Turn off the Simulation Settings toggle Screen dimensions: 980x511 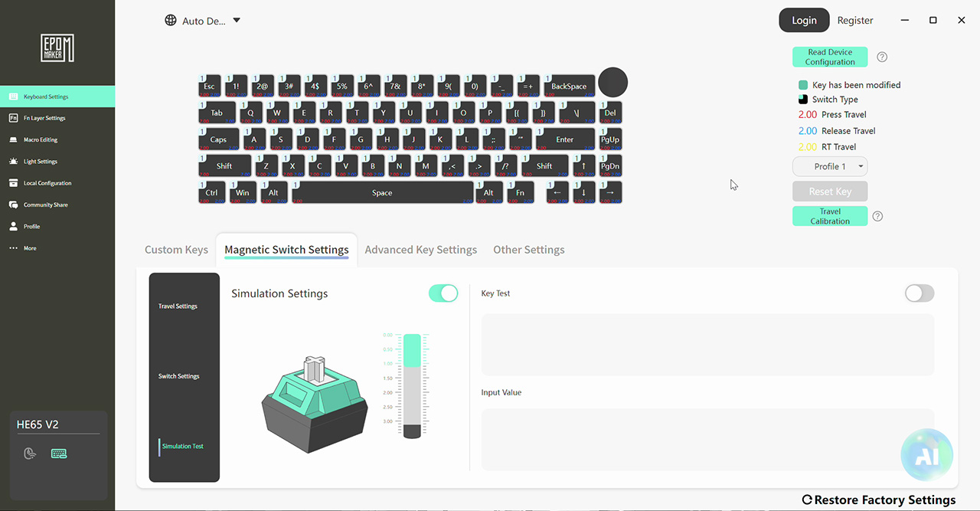[443, 293]
